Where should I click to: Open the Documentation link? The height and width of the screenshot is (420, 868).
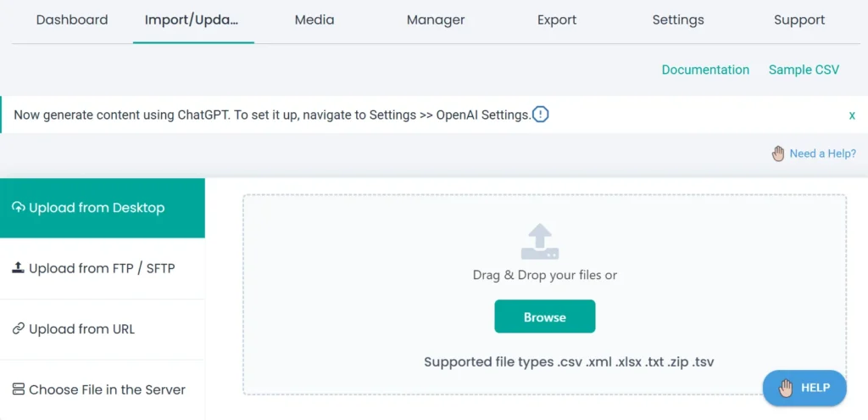pyautogui.click(x=705, y=70)
